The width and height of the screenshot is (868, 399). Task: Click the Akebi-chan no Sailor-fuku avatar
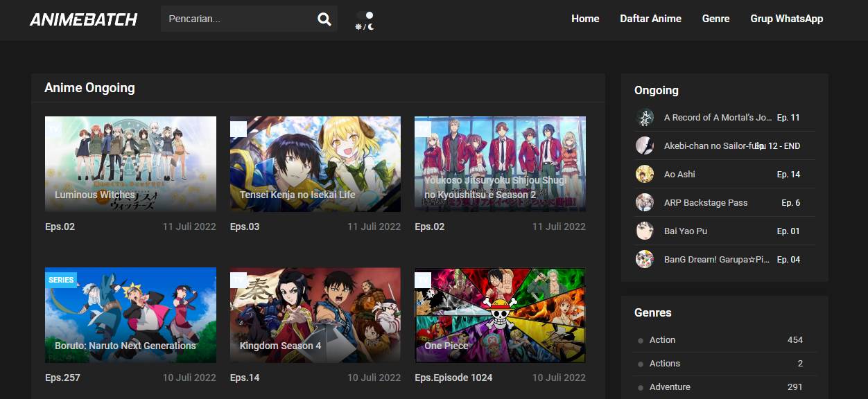click(x=645, y=145)
